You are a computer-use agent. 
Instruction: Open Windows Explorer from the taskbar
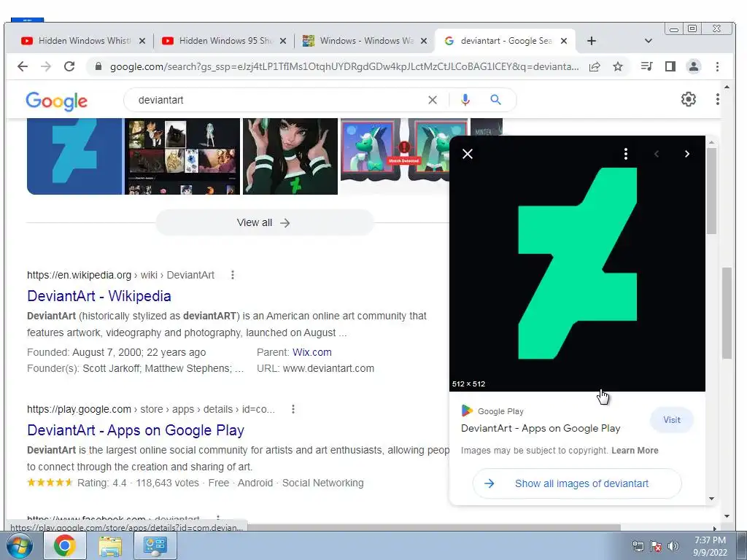[109, 545]
